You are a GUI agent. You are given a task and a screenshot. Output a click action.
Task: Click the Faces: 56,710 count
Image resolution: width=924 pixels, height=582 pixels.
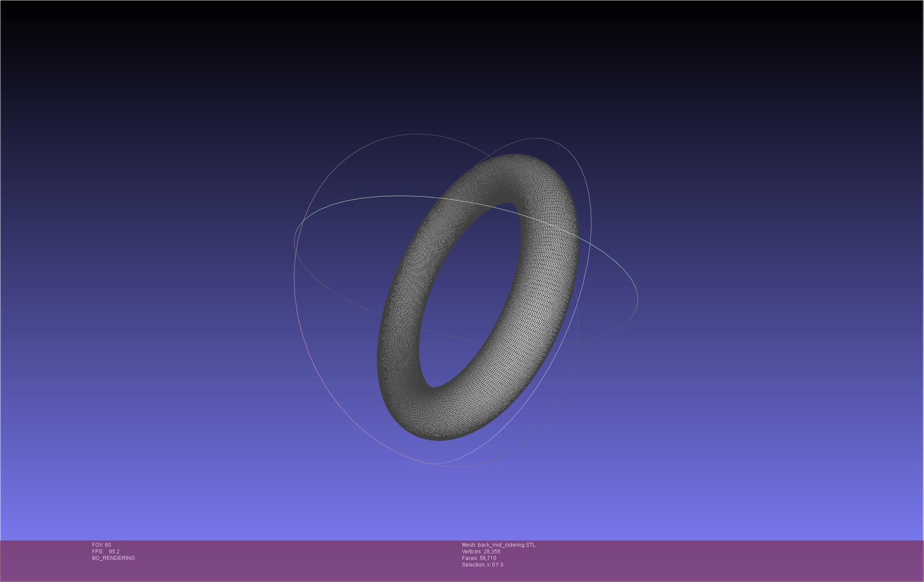coord(479,558)
